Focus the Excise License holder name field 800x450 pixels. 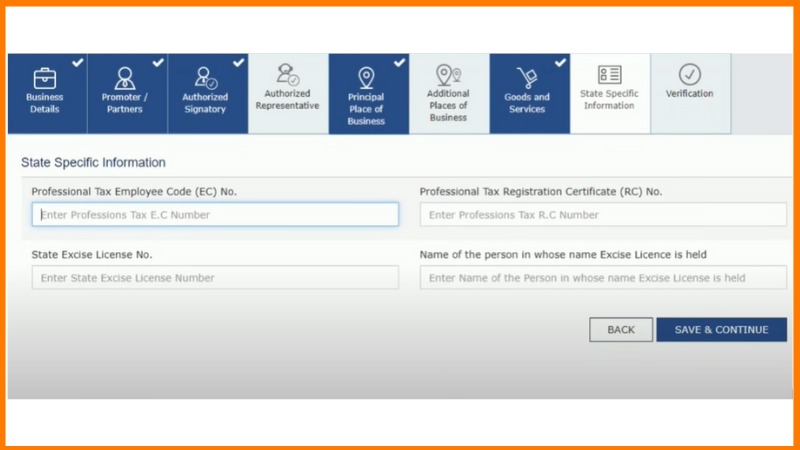[x=603, y=278]
